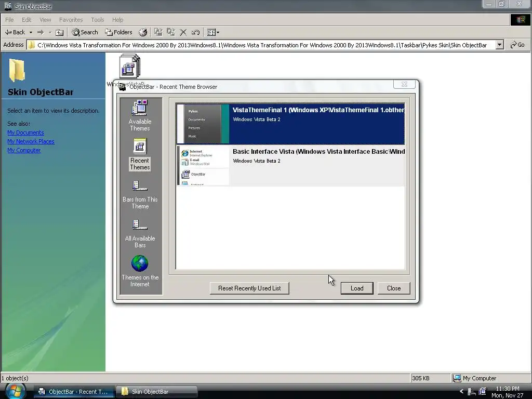Click the network tray icon

coord(471,392)
